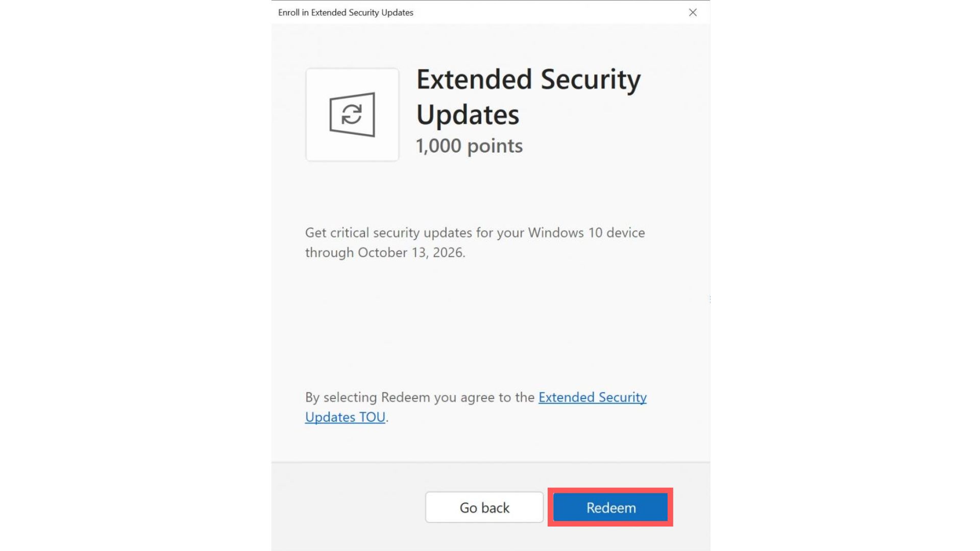Click the Extended Security Updates refresh icon
The width and height of the screenshot is (980, 551).
tap(352, 115)
